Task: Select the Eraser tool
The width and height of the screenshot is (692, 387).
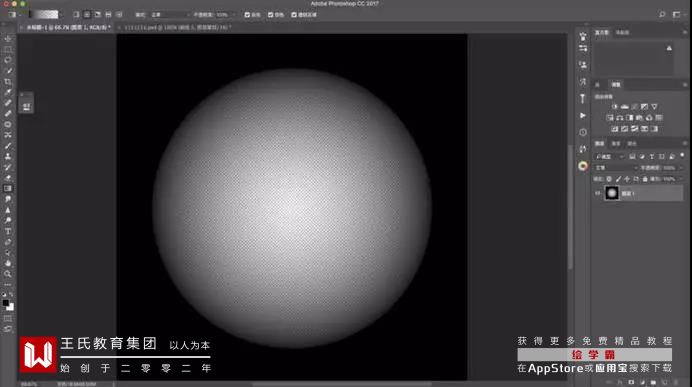Action: pos(8,178)
